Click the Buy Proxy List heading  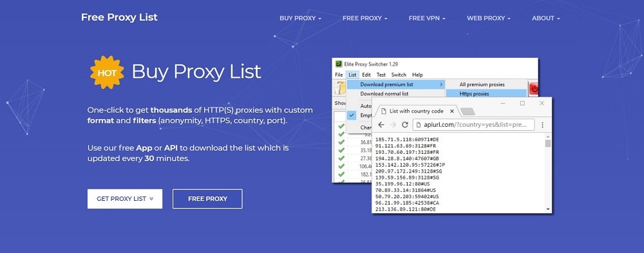point(196,71)
